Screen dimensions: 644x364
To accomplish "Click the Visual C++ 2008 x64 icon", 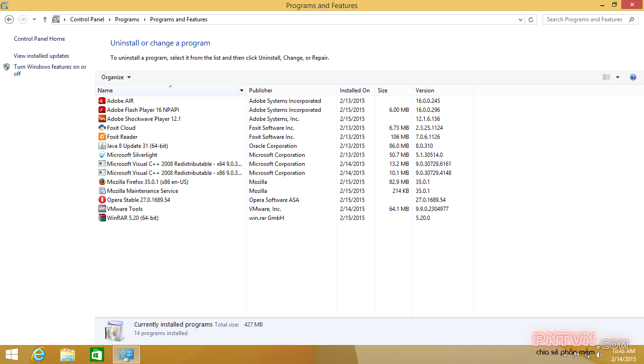I will (x=102, y=164).
